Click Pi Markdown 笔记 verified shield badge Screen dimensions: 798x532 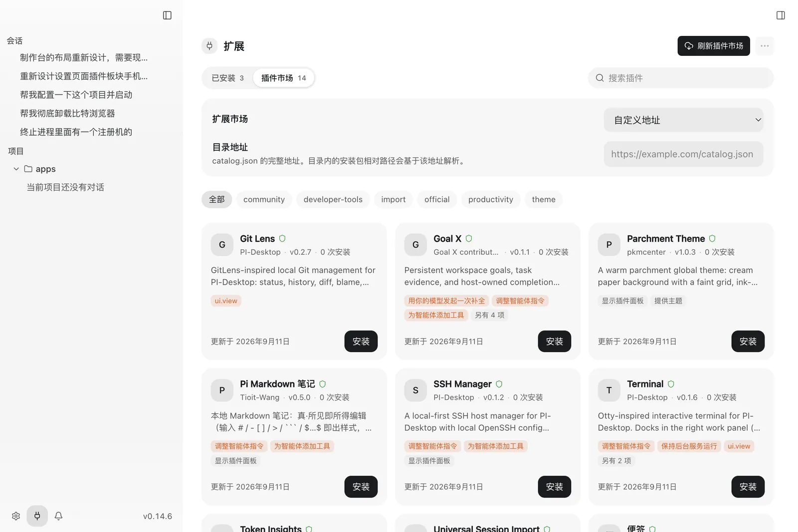(x=322, y=384)
